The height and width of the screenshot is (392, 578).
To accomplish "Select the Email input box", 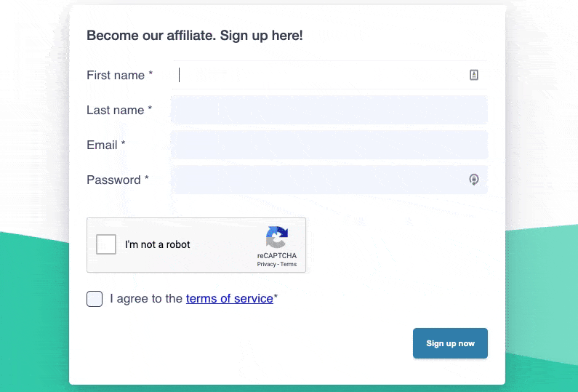I will point(329,145).
